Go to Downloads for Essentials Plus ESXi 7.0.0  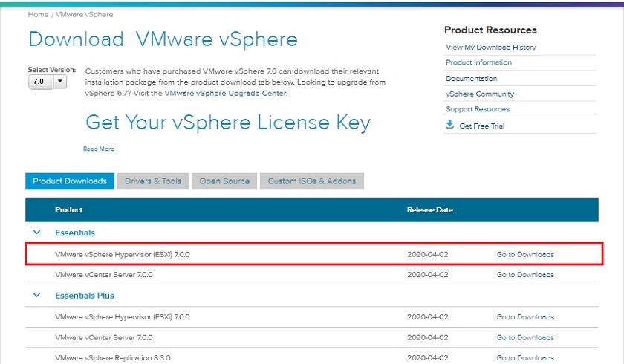click(525, 317)
